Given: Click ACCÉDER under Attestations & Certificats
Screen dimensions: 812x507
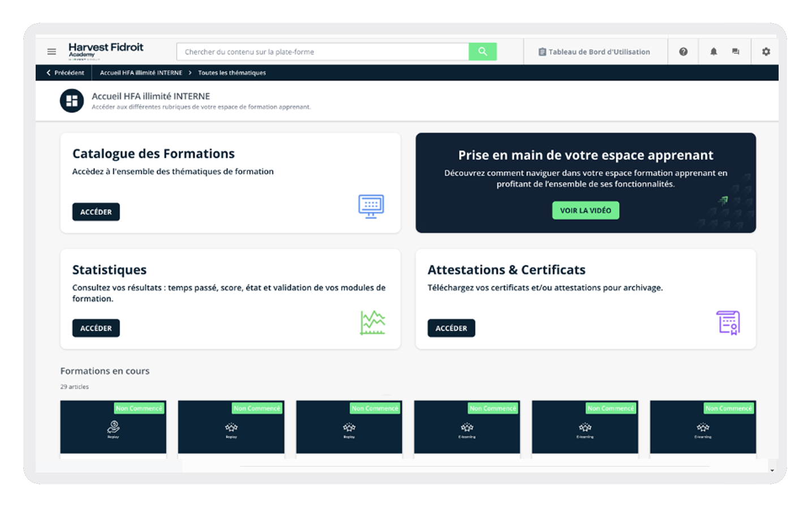Looking at the screenshot, I should (x=452, y=328).
